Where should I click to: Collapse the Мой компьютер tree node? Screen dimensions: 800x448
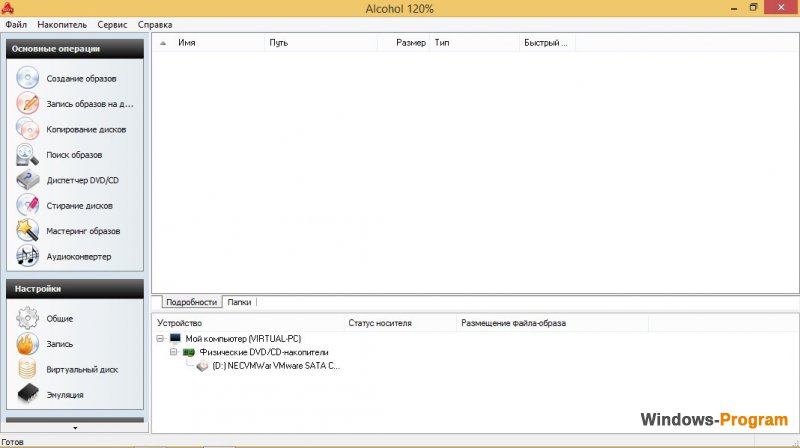pos(160,338)
